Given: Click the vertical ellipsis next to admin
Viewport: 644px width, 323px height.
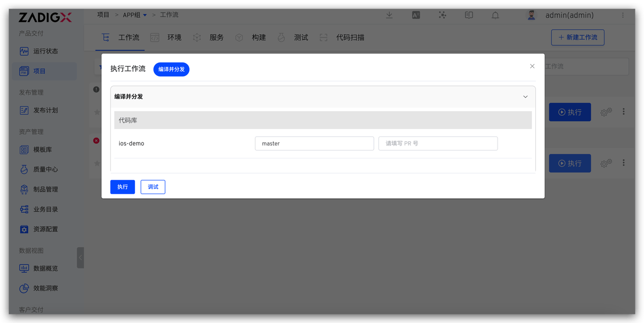Looking at the screenshot, I should pos(623,15).
